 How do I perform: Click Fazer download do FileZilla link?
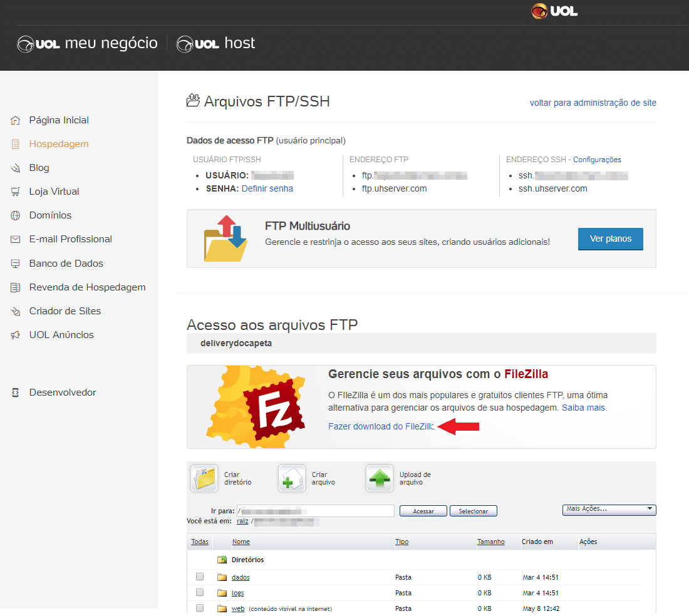381,427
